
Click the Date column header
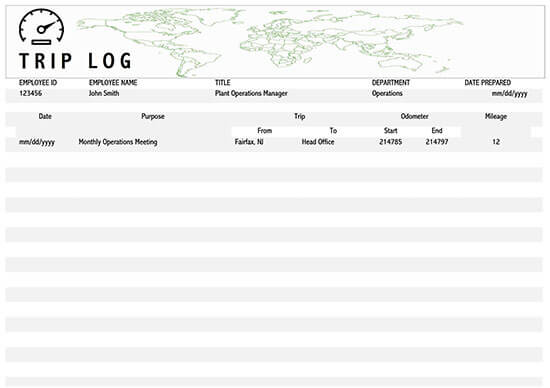[x=45, y=116]
